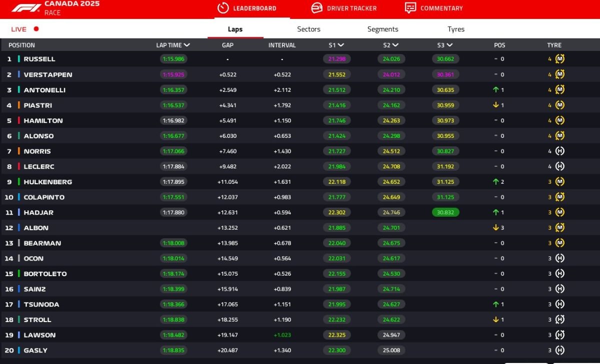
Task: Click Hadjar's highlighted green S3 time
Action: [445, 212]
